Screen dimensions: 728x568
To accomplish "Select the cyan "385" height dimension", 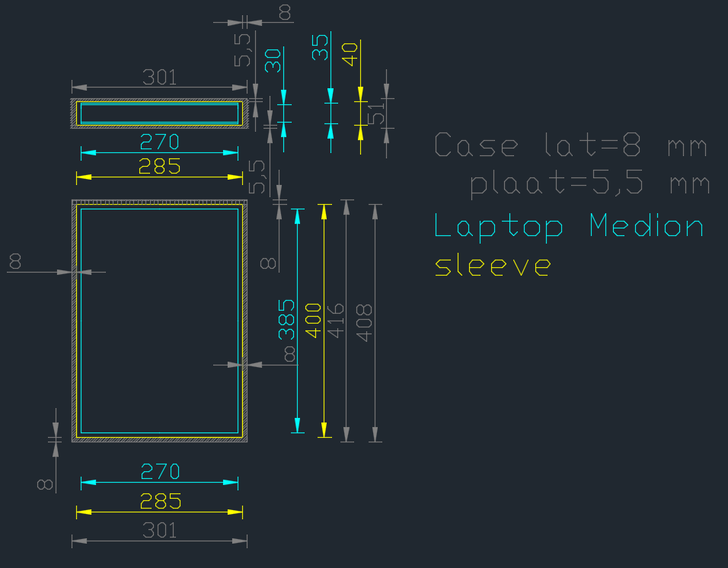I will [286, 319].
